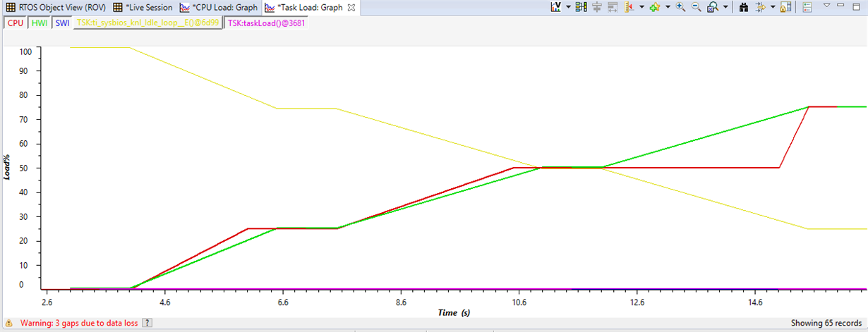
Task: Expand the bookmark dropdown arrow
Action: tap(668, 7)
